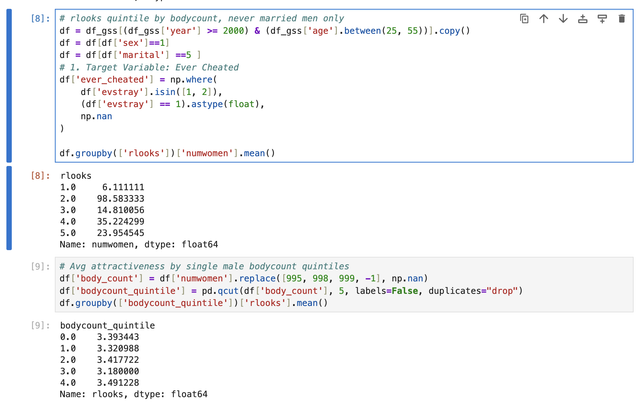
Task: Click the output value 3.417722
Action: pyautogui.click(x=118, y=360)
